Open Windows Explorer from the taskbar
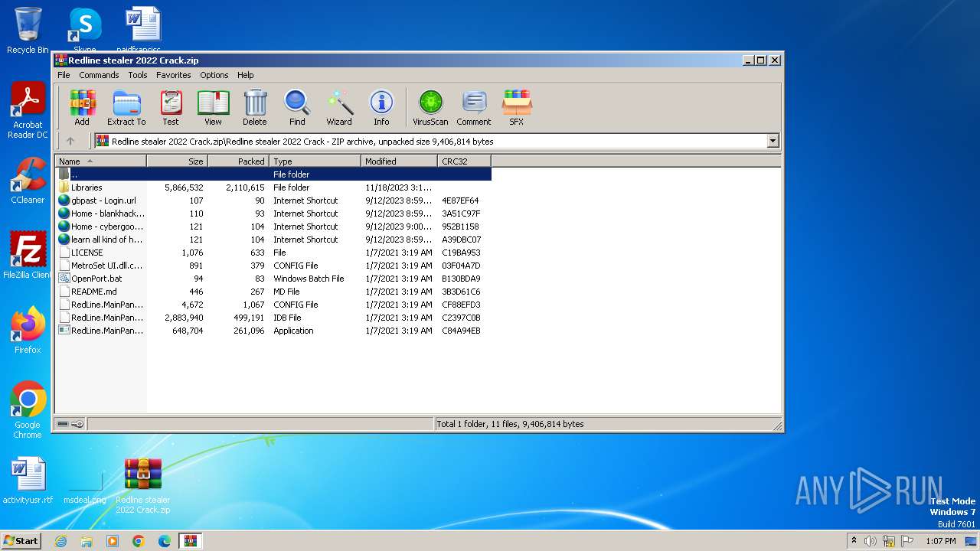The width and height of the screenshot is (980, 551). pos(87,541)
